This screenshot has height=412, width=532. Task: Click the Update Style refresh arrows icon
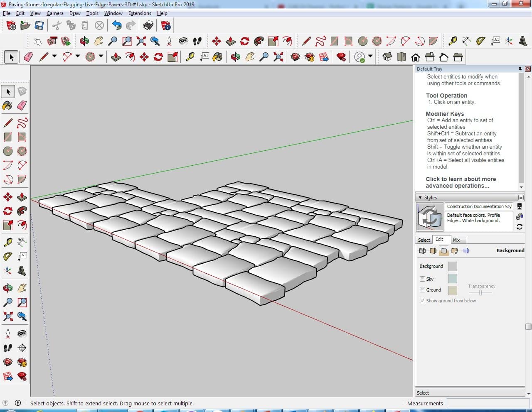click(x=520, y=227)
